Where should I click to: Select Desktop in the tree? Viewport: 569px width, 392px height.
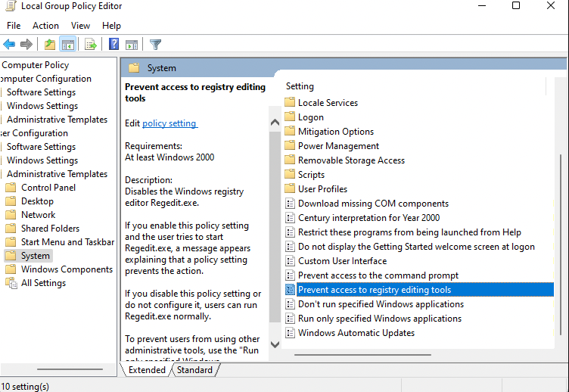tap(37, 201)
